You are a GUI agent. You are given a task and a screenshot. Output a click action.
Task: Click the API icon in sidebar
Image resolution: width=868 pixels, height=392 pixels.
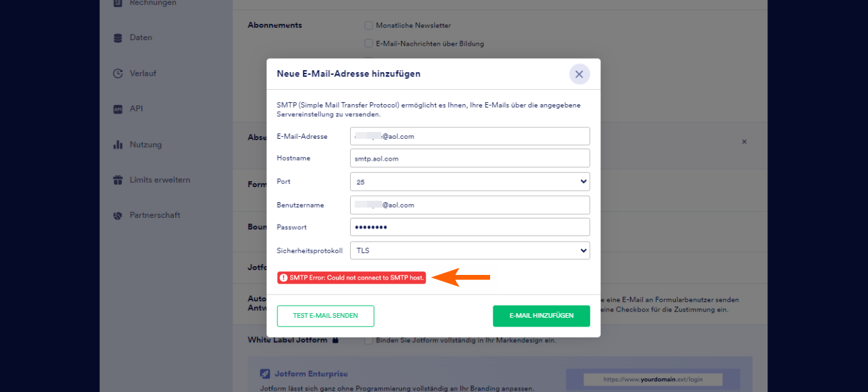[118, 109]
